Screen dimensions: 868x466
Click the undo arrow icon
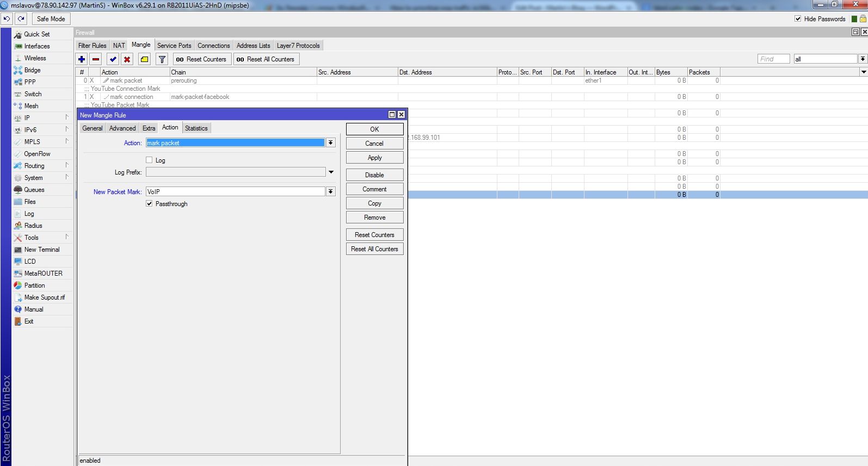(x=7, y=18)
